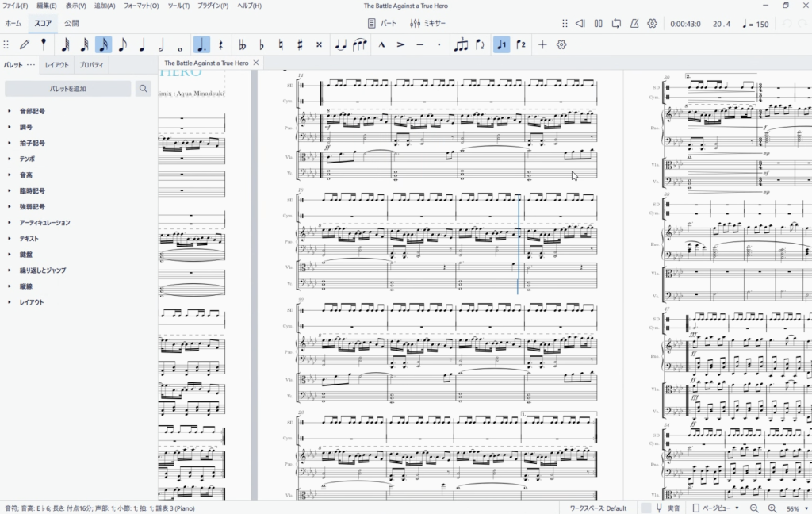Screen dimensions: 812x514
Task: Open the プラグイン(P) menu
Action: [x=213, y=6]
